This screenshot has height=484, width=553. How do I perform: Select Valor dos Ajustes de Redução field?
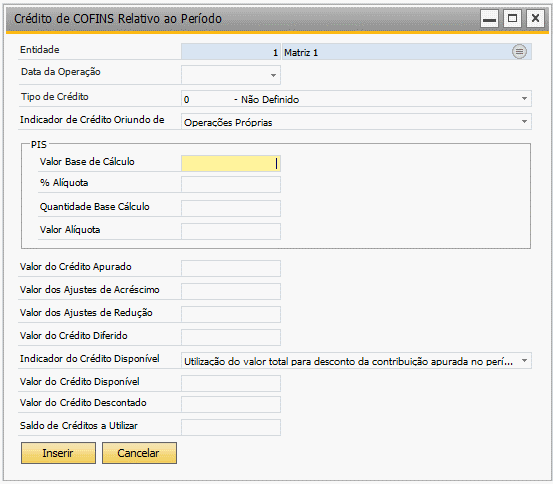231,314
